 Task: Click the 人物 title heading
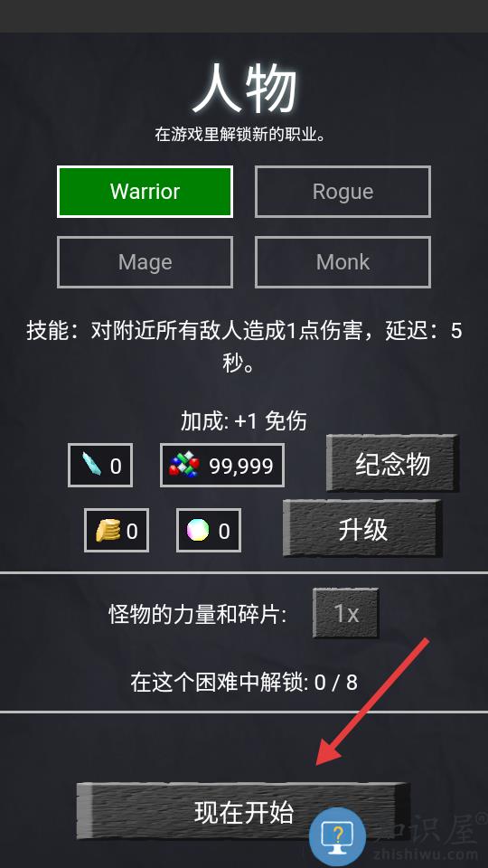tap(244, 90)
